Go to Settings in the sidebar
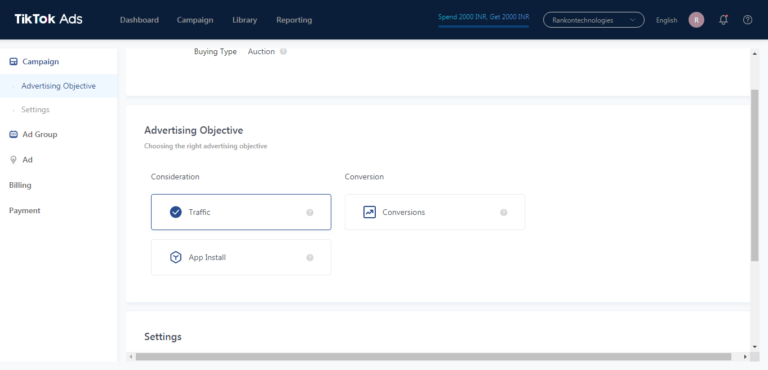768x370 pixels. click(x=35, y=110)
